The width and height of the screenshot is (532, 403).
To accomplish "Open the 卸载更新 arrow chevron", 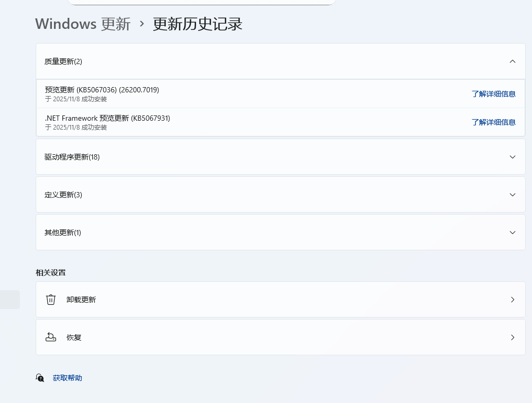I will (x=512, y=299).
